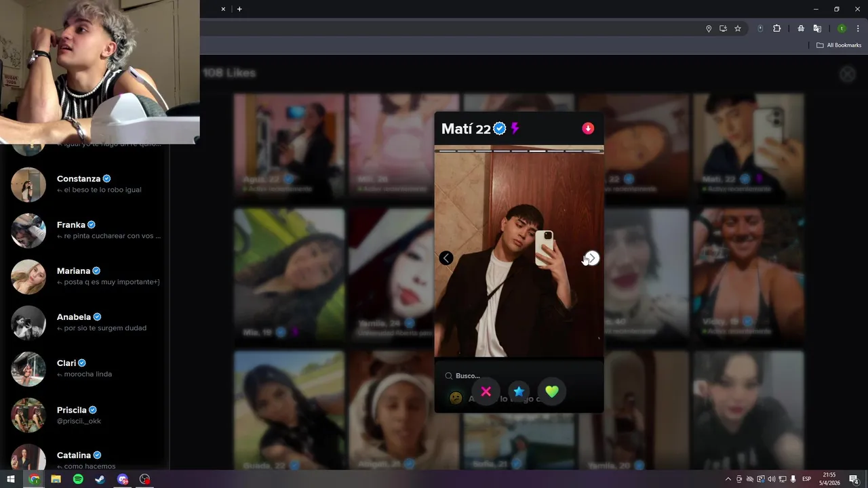Open chat with Mariana
The width and height of the screenshot is (868, 488).
(x=85, y=277)
